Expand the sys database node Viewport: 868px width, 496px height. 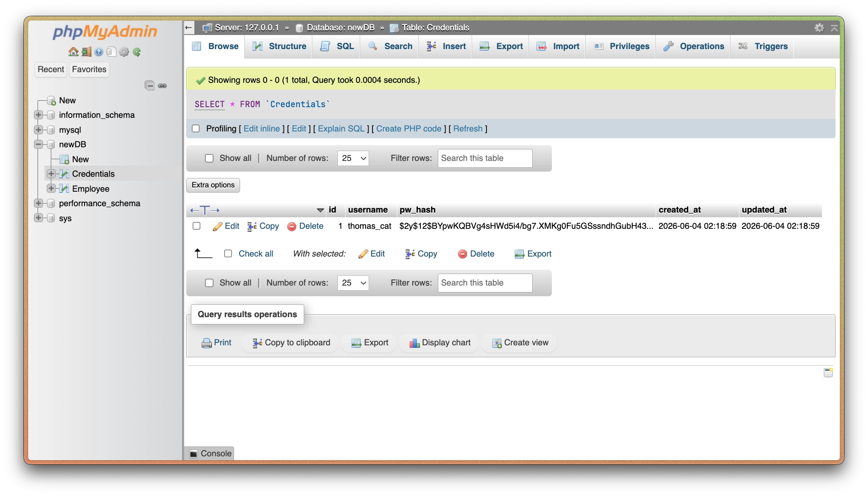click(38, 218)
